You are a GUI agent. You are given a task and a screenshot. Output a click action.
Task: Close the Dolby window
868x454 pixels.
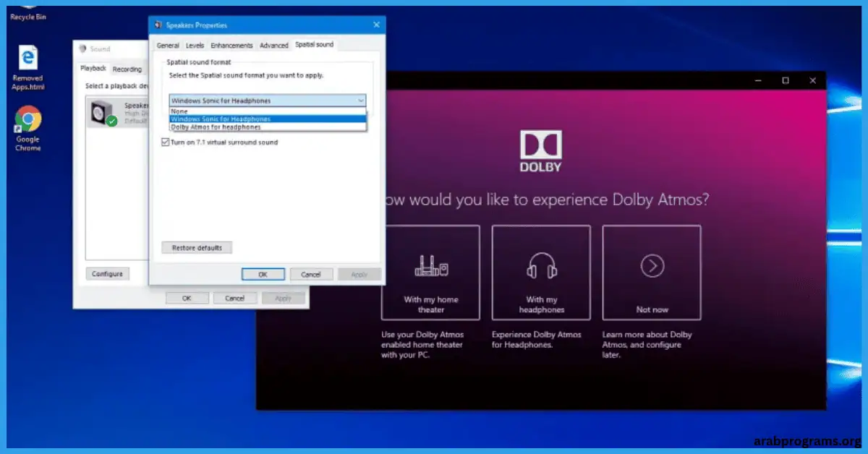pyautogui.click(x=812, y=80)
